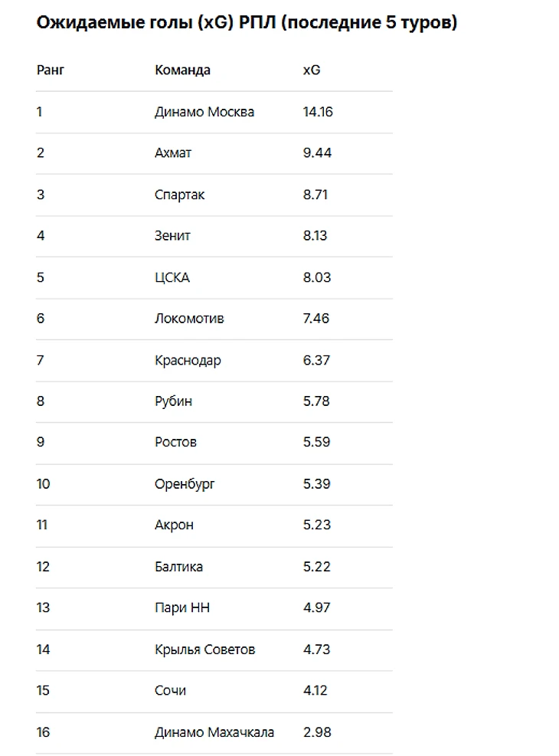The width and height of the screenshot is (559, 756).
Task: Click on the Краснодар team name
Action: click(x=188, y=360)
